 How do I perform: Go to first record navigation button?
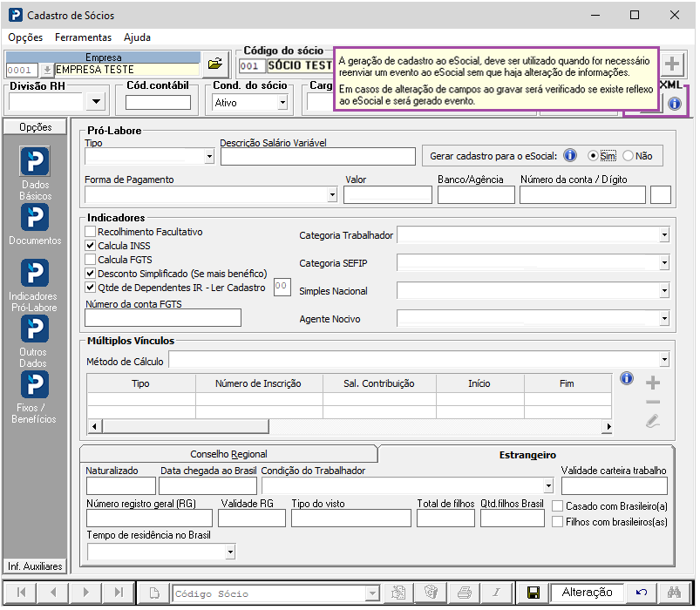click(x=21, y=593)
